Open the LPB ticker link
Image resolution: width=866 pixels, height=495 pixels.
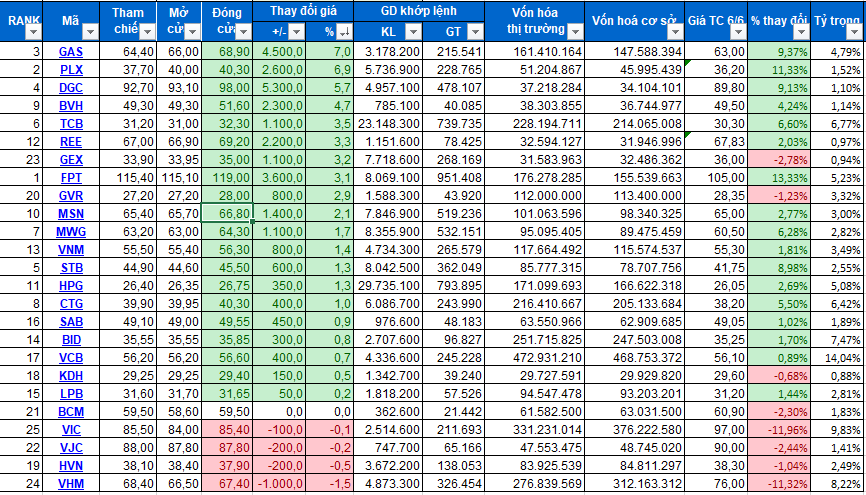(x=71, y=393)
